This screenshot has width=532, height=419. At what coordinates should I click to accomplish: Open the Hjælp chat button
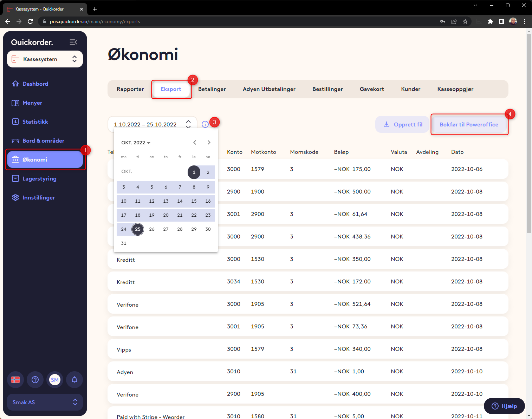[x=504, y=406]
